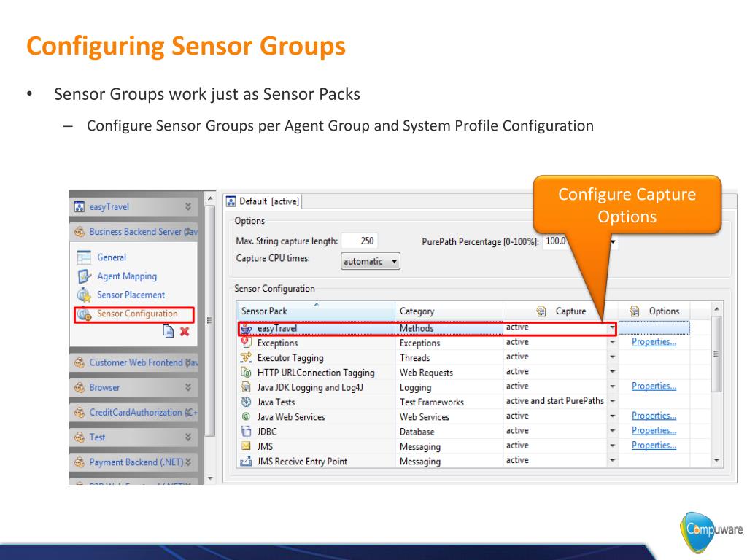Open the Java Tests capture dropdown arrow

pyautogui.click(x=613, y=402)
